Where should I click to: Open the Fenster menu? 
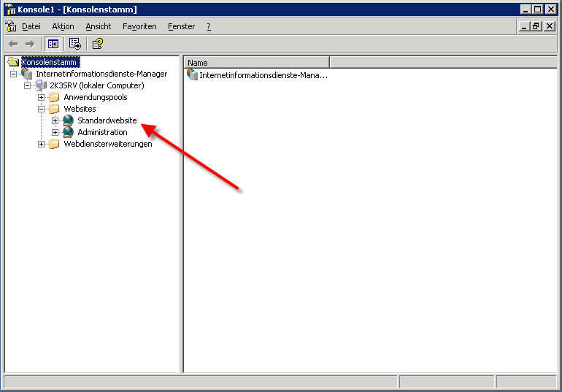coord(181,26)
